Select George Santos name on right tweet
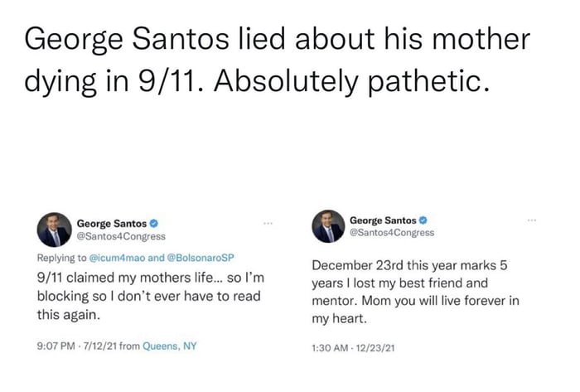 point(383,220)
